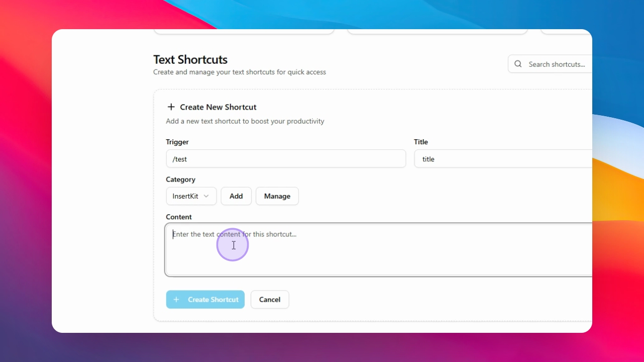Click the Content label above the text area

pos(179,217)
